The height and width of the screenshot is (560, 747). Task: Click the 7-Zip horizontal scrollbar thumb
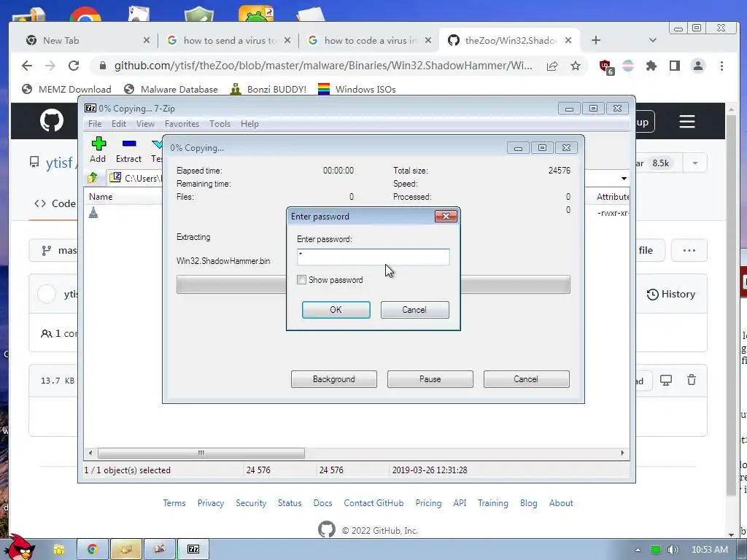pos(201,453)
